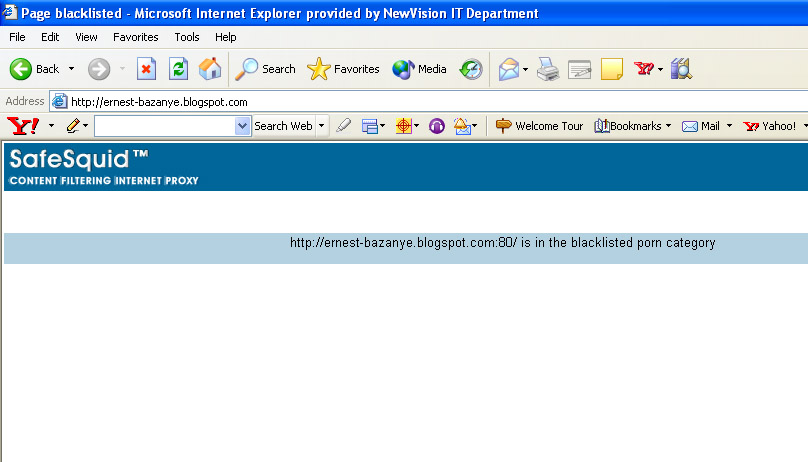Image resolution: width=808 pixels, height=462 pixels.
Task: Expand the Yahoo! logo dropdown arrow
Action: (51, 126)
